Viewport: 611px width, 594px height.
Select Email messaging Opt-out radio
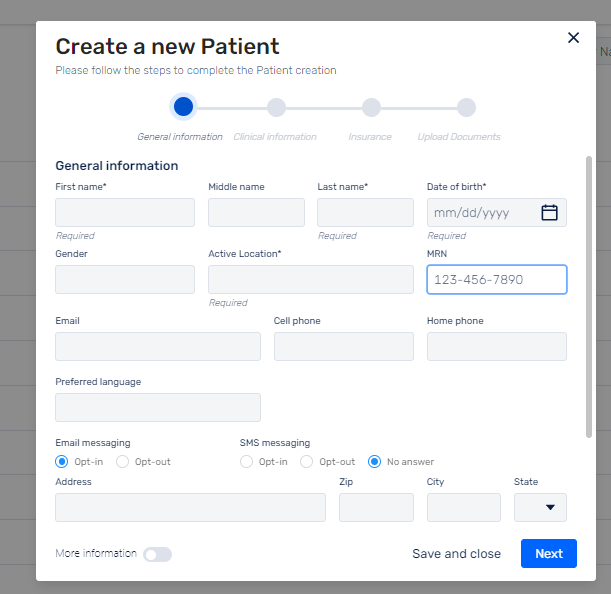point(122,461)
